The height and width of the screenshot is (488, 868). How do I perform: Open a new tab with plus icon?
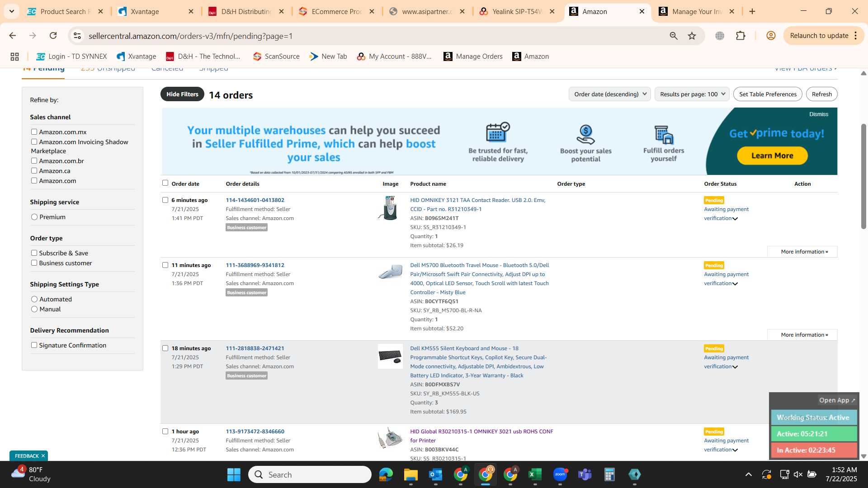pyautogui.click(x=752, y=11)
